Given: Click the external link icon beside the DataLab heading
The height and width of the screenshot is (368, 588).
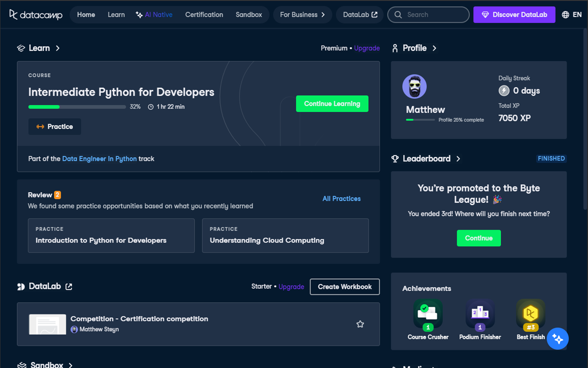Looking at the screenshot, I should pos(69,287).
